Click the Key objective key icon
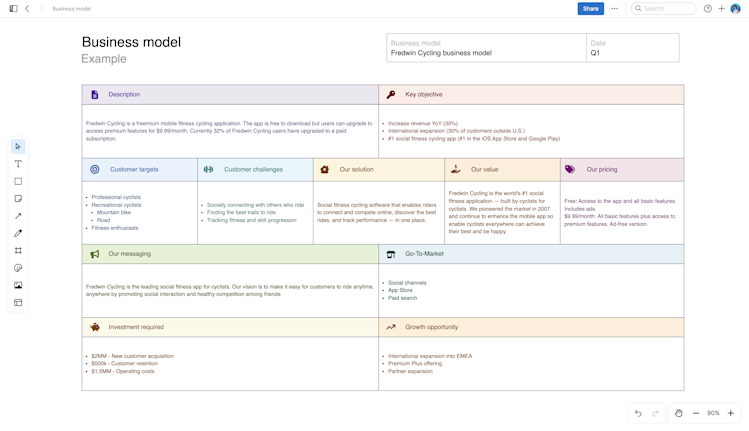749x431 pixels. pyautogui.click(x=391, y=95)
